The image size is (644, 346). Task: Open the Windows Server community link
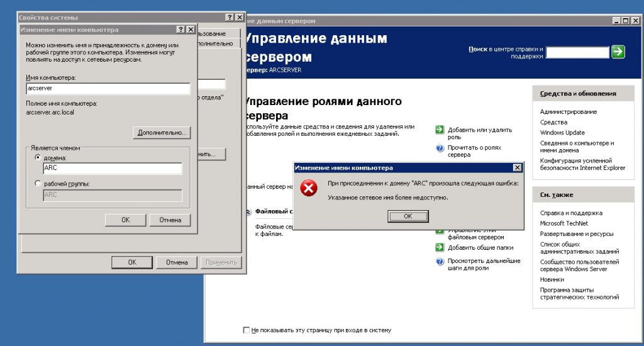tap(579, 265)
